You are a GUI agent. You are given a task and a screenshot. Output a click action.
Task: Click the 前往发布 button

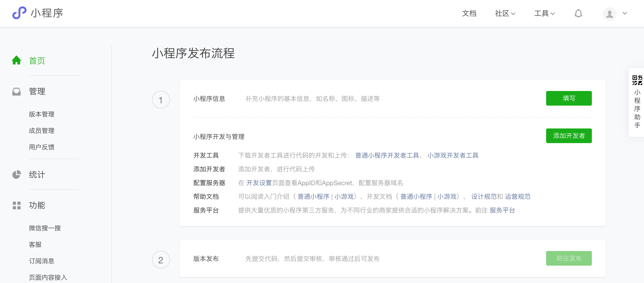(x=569, y=258)
